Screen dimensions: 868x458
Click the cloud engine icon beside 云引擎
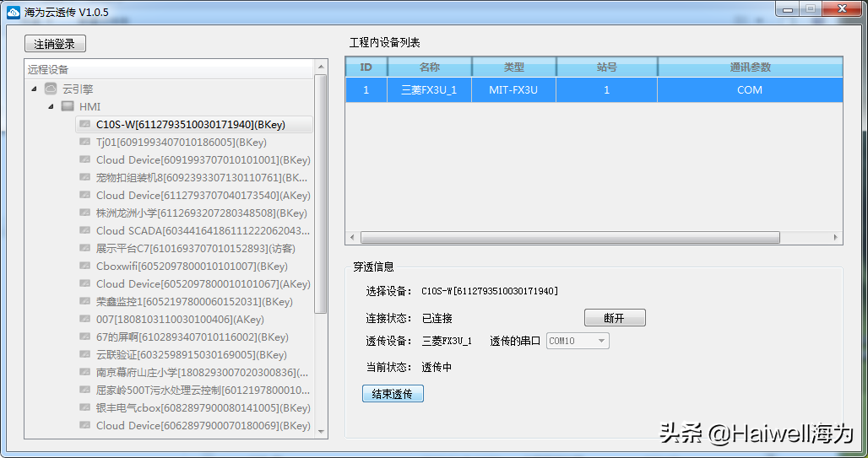click(x=51, y=89)
